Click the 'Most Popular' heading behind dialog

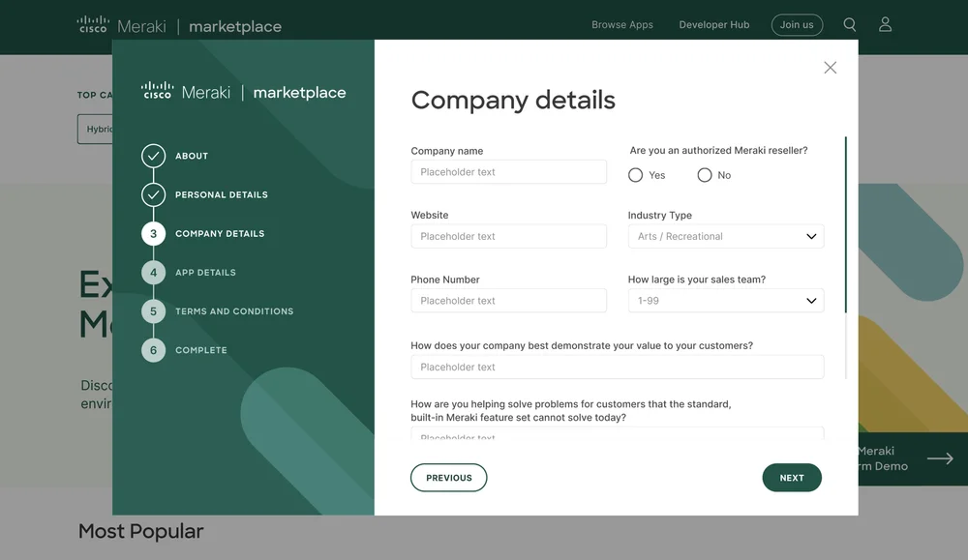point(140,531)
